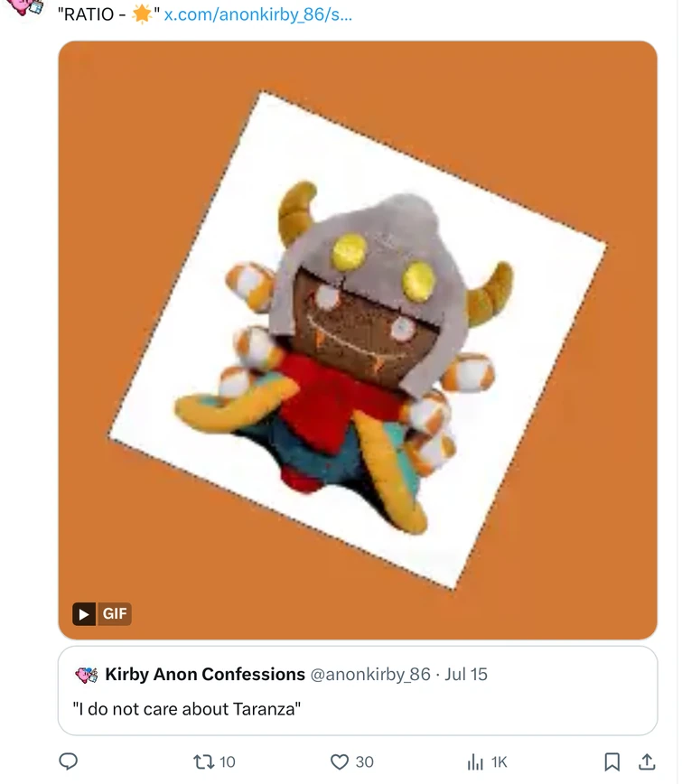
Task: Open quoted post "I do not care about Taranza"
Action: [x=358, y=690]
